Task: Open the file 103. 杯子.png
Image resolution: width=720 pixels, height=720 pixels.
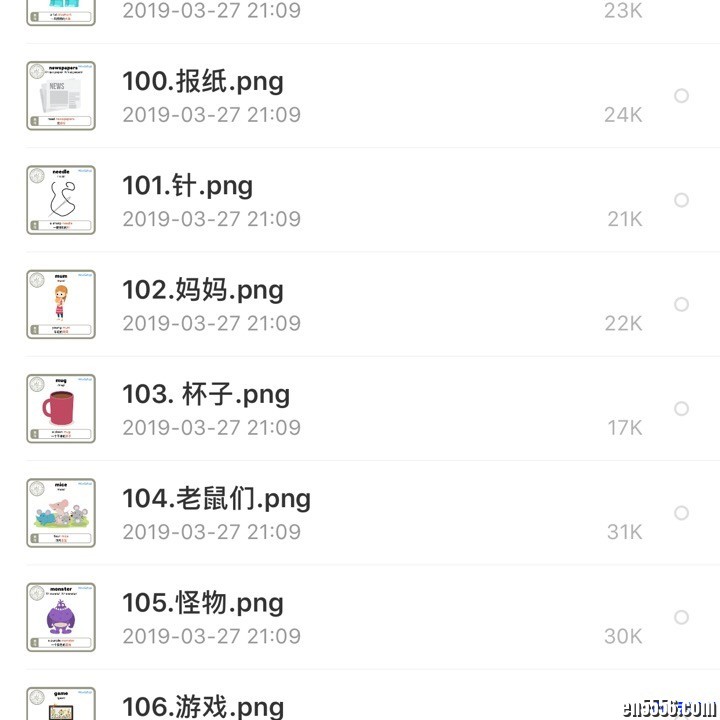Action: (x=206, y=394)
